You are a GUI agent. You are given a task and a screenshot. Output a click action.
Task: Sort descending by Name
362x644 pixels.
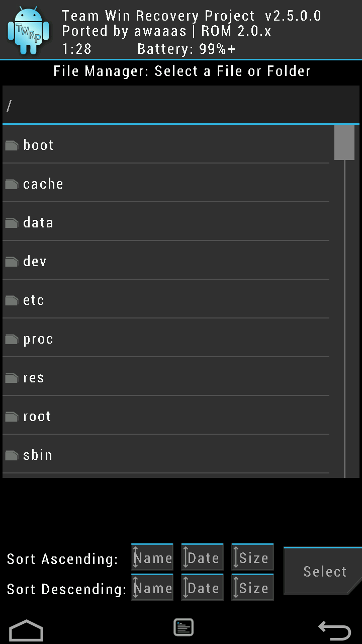[152, 588]
